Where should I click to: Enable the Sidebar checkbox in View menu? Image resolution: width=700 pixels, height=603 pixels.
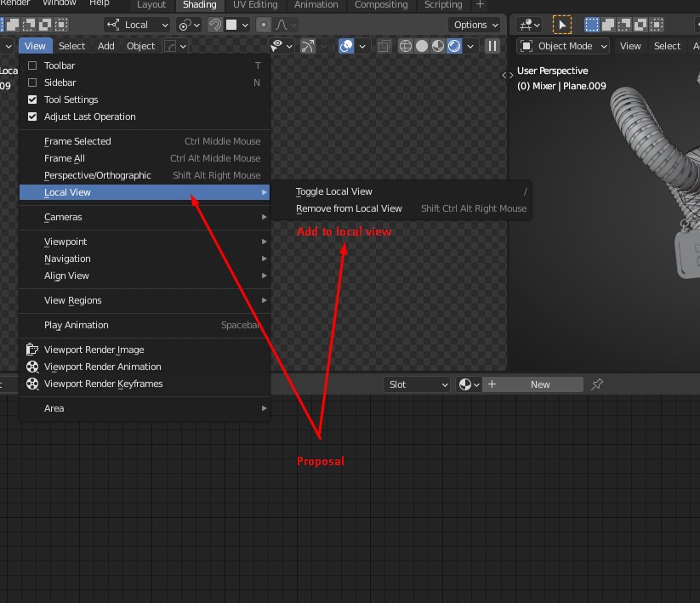32,82
